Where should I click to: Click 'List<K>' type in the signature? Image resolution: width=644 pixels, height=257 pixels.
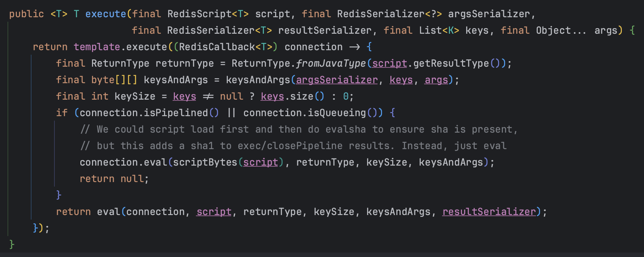(439, 30)
